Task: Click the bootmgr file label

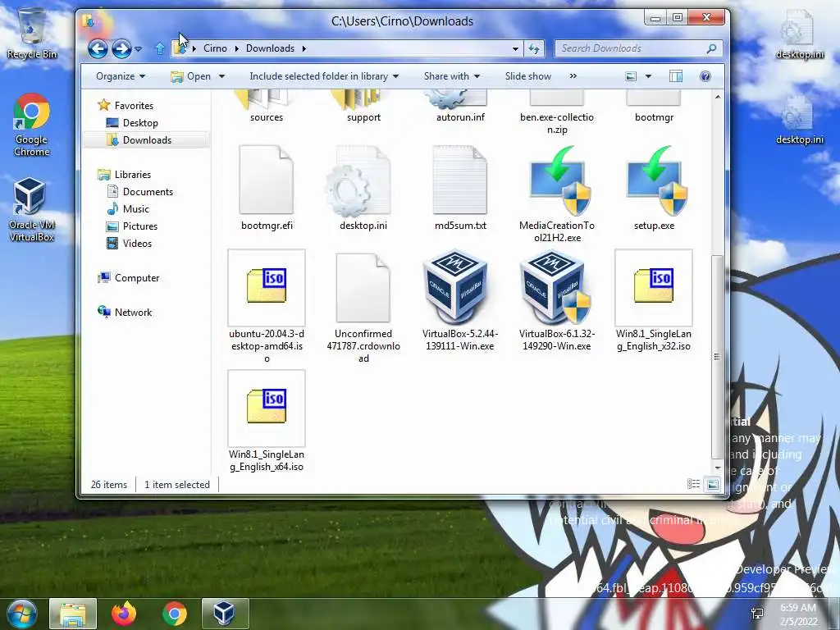Action: pyautogui.click(x=654, y=117)
